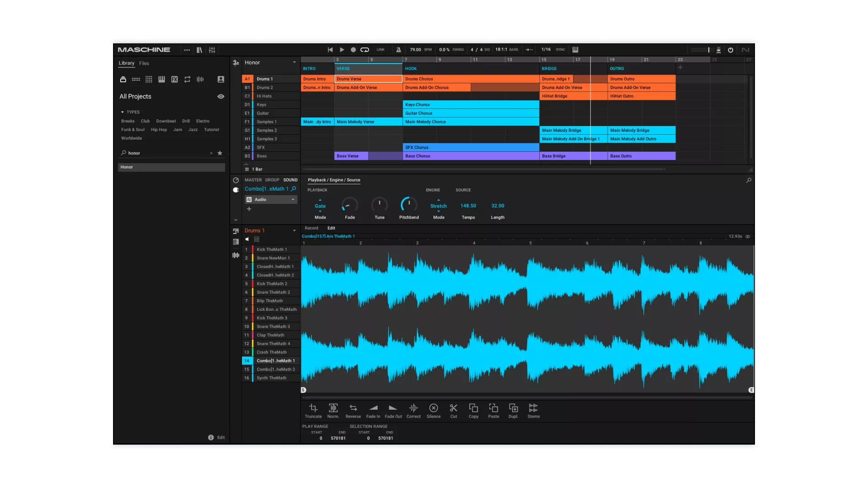The height and width of the screenshot is (488, 868).
Task: Select the Cut scissors icon
Action: tap(453, 409)
